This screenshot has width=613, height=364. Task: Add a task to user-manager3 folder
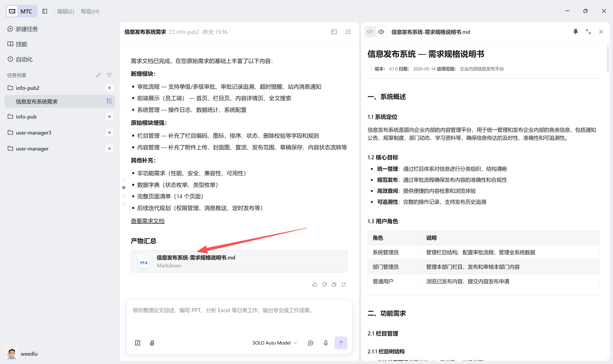[109, 133]
